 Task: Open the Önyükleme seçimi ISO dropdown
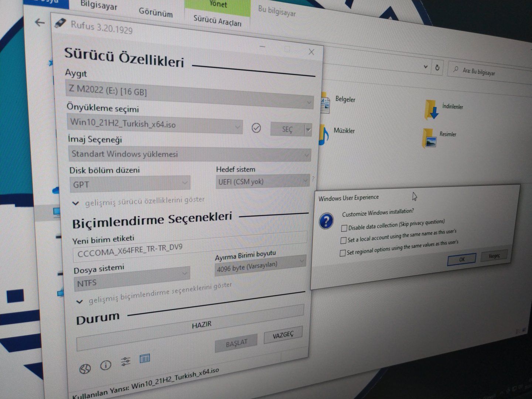[156, 124]
